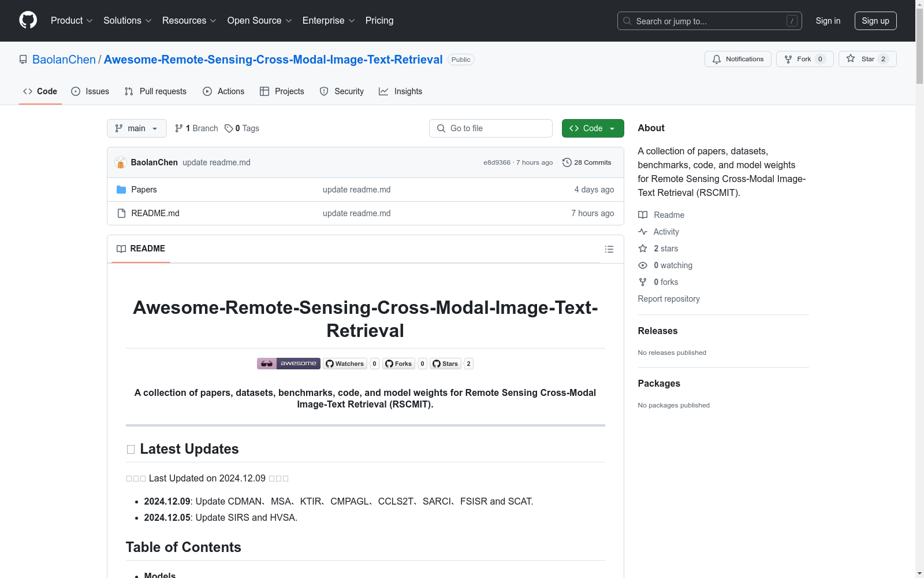Open Readme link in About sidebar
924x578 pixels.
661,215
